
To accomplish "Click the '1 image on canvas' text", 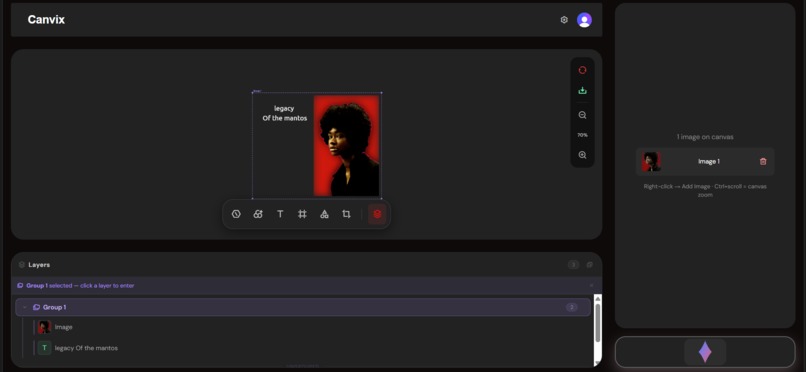I will [x=705, y=137].
